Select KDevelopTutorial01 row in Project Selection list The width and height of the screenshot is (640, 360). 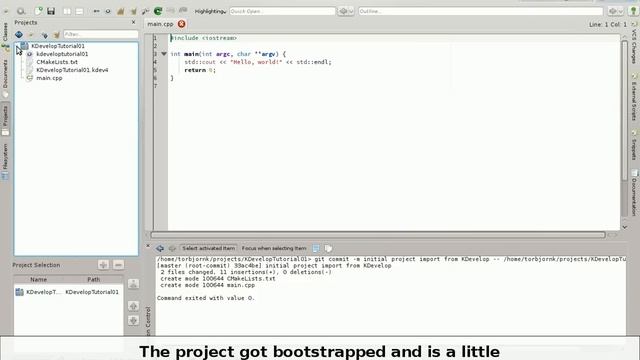[68, 292]
